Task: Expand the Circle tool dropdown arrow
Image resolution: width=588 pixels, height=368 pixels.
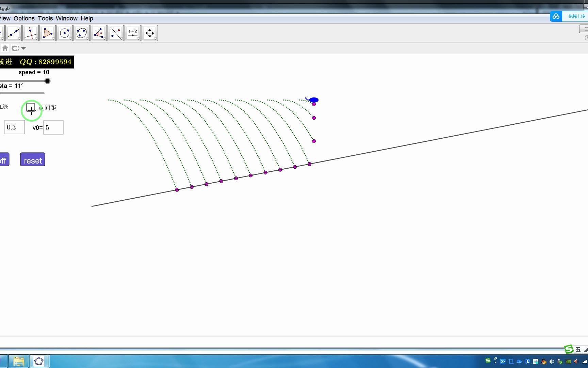Action: (70, 39)
